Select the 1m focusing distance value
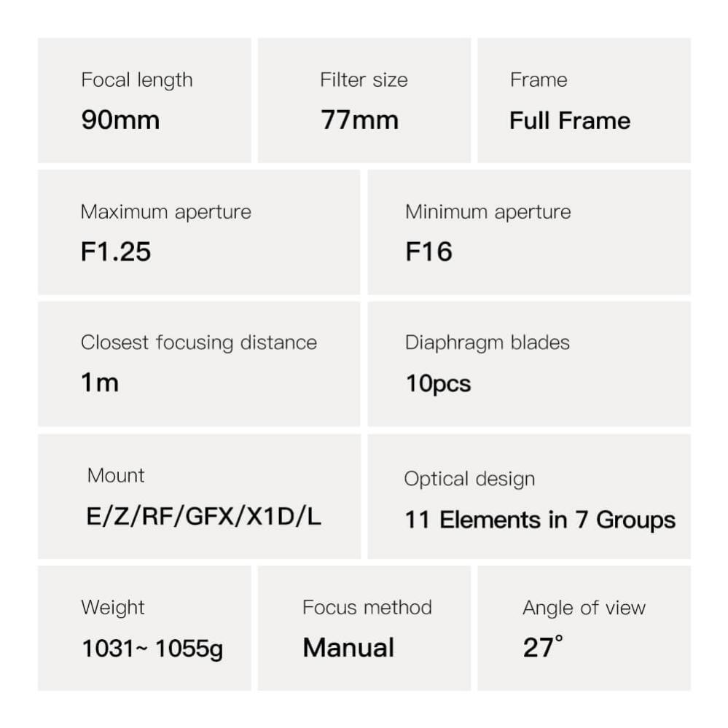 (100, 383)
